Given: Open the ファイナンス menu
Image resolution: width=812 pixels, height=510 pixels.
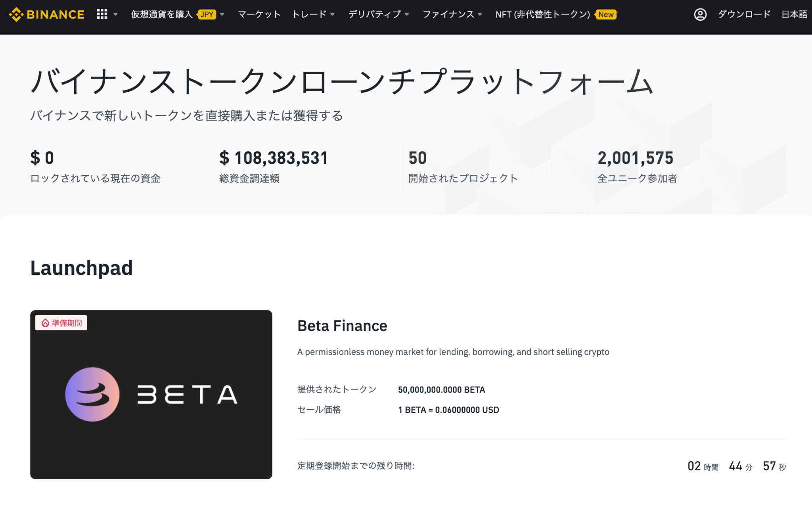Looking at the screenshot, I should pyautogui.click(x=448, y=14).
